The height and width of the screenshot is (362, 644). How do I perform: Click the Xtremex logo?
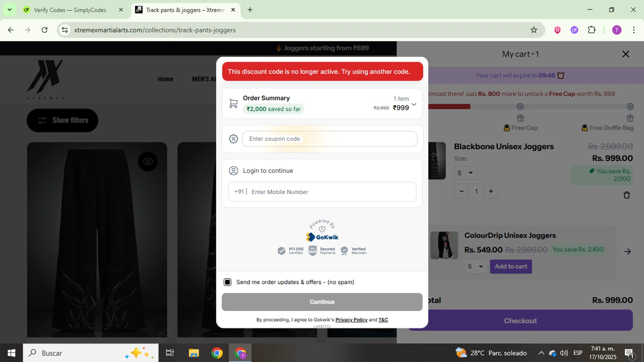pos(46,79)
